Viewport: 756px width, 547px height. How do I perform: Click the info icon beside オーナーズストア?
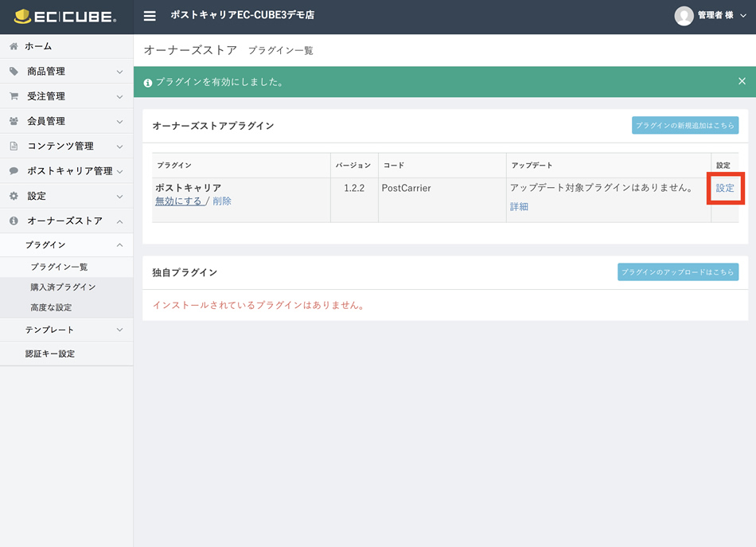coord(14,221)
